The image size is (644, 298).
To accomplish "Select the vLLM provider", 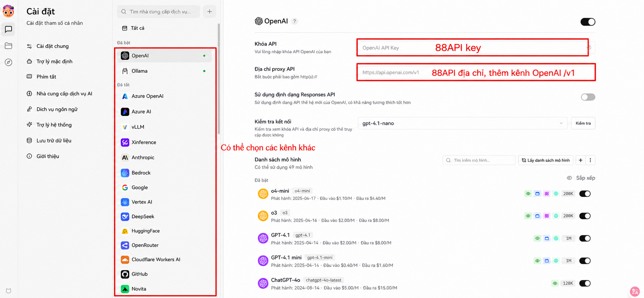I will [164, 127].
